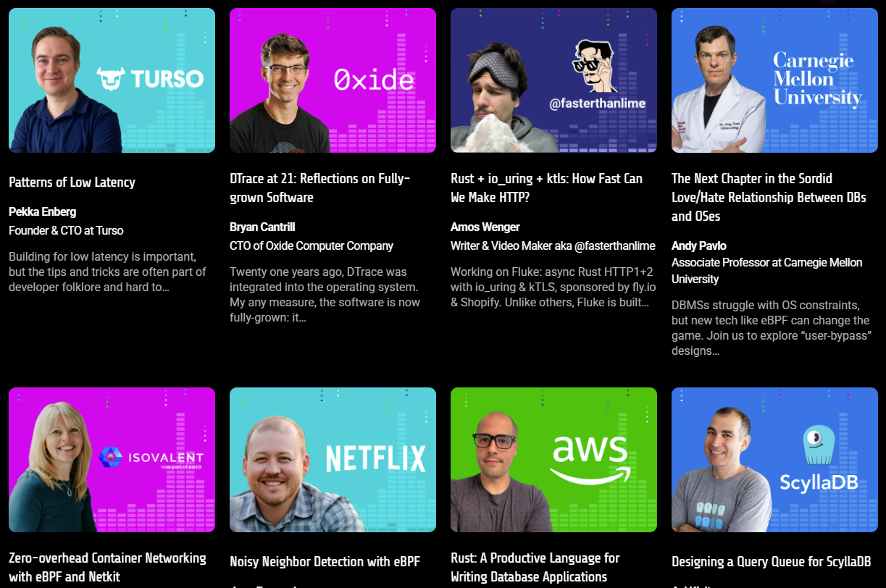Select speaker name Andy Pavlo

(698, 246)
